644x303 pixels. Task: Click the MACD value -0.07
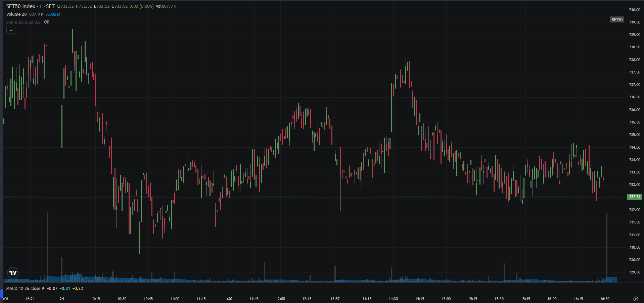(52, 289)
